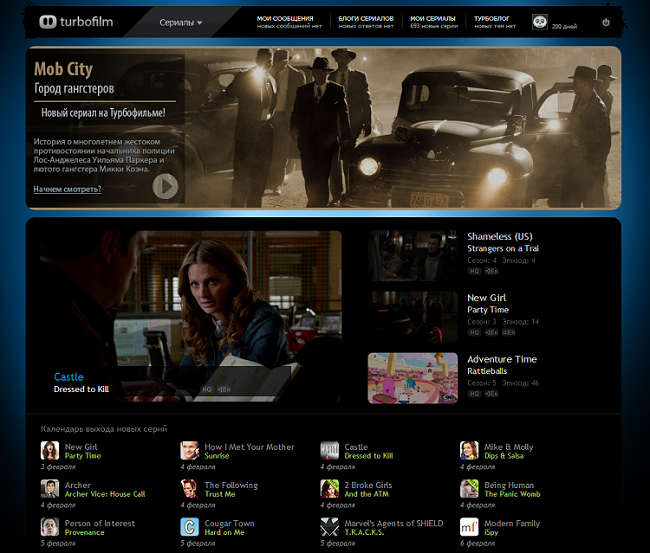Open the Shameless (US) episode thumbnail
Image resolution: width=650 pixels, height=553 pixels.
tap(412, 256)
